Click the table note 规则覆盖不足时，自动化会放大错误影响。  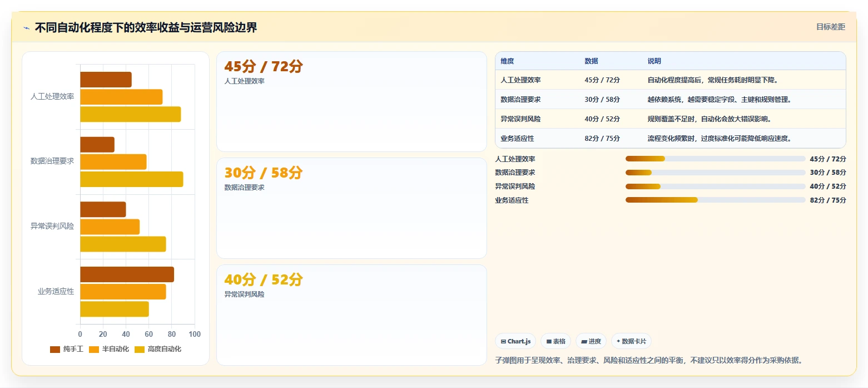[x=710, y=119]
